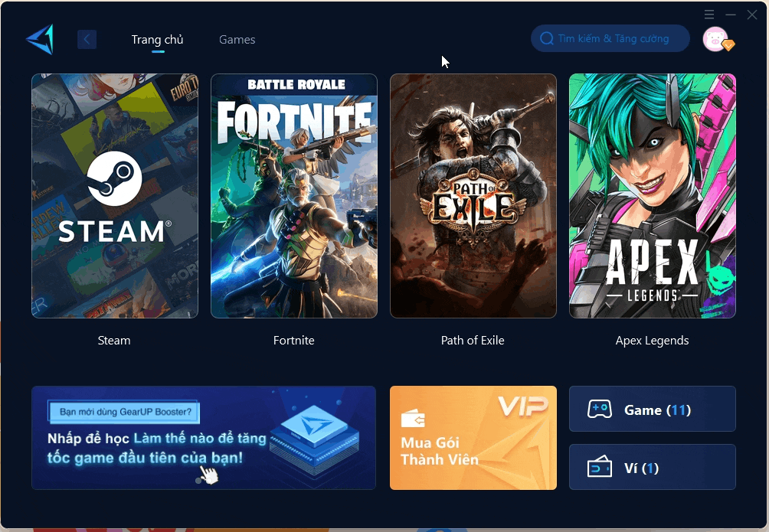Viewport: 769px width, 532px height.
Task: Click the Bạn mới dùng GearUP Booster? tag
Action: (125, 412)
